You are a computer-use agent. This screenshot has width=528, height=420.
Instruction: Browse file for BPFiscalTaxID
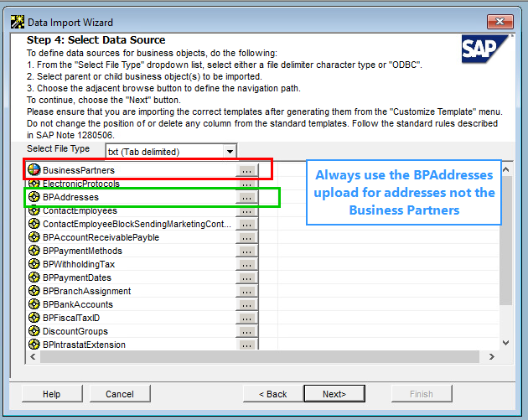[x=247, y=319]
